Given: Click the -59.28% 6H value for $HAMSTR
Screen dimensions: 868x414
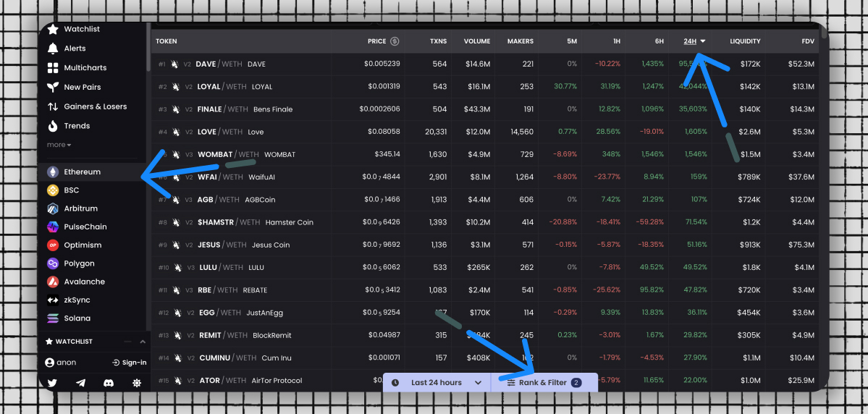Looking at the screenshot, I should pos(650,222).
